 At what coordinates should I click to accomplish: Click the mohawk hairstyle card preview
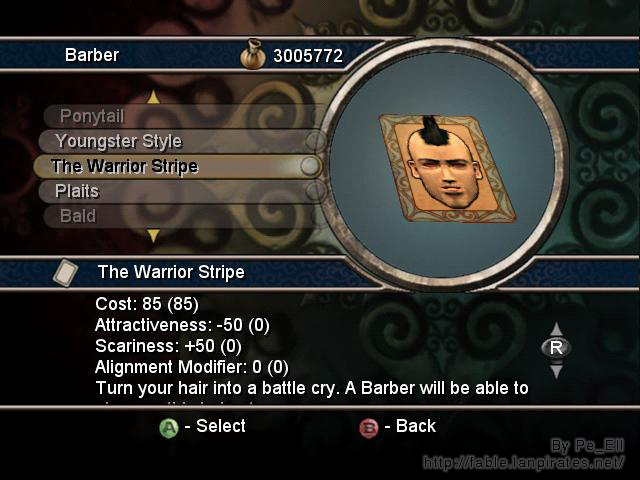pyautogui.click(x=448, y=168)
